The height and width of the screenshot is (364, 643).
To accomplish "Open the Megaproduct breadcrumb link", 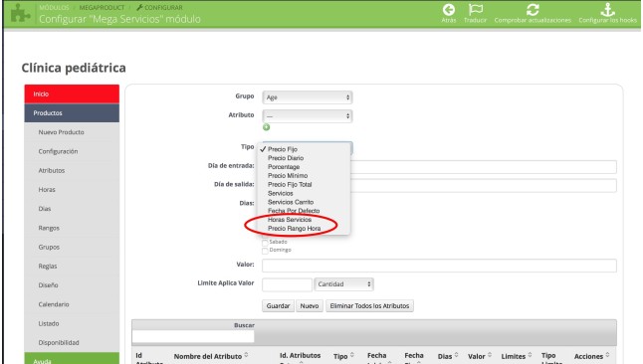I will (x=102, y=7).
